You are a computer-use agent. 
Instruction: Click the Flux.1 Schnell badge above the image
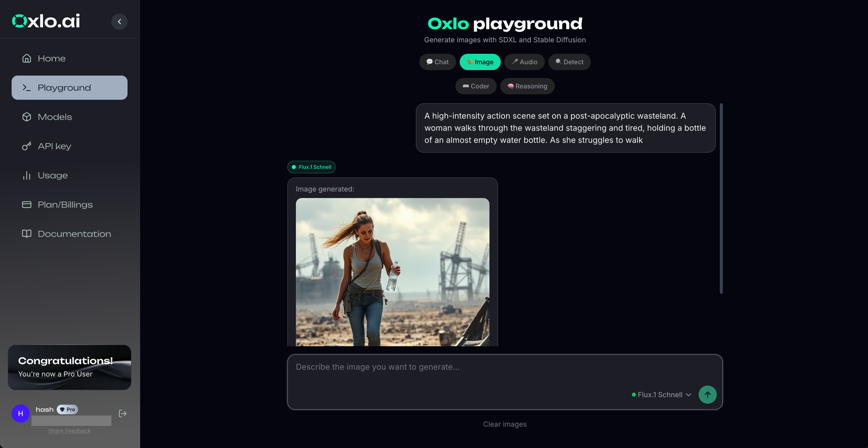[311, 167]
